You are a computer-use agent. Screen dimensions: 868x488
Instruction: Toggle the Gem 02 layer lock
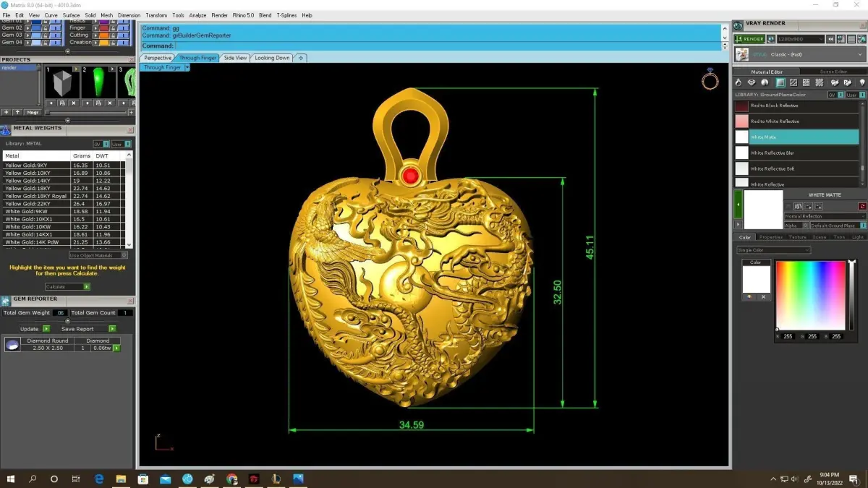click(46, 28)
